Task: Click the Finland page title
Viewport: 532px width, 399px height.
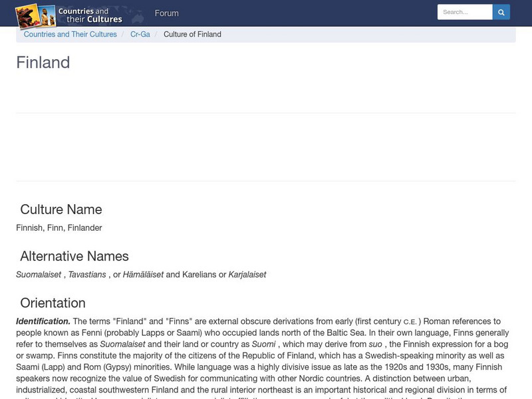Action: pos(43,63)
